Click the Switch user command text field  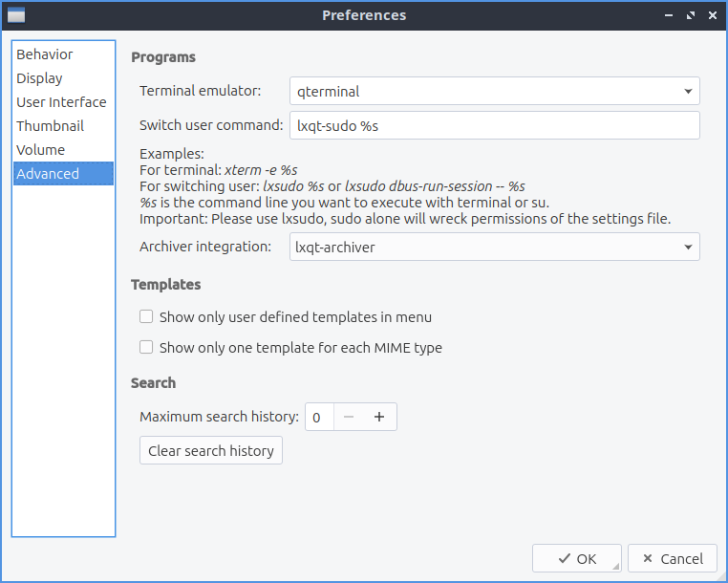pos(495,125)
